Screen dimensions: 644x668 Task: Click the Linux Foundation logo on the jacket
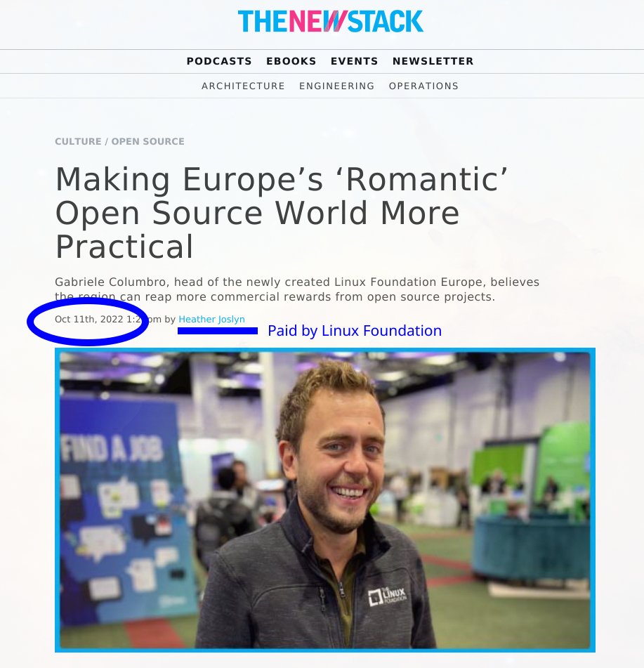387,595
